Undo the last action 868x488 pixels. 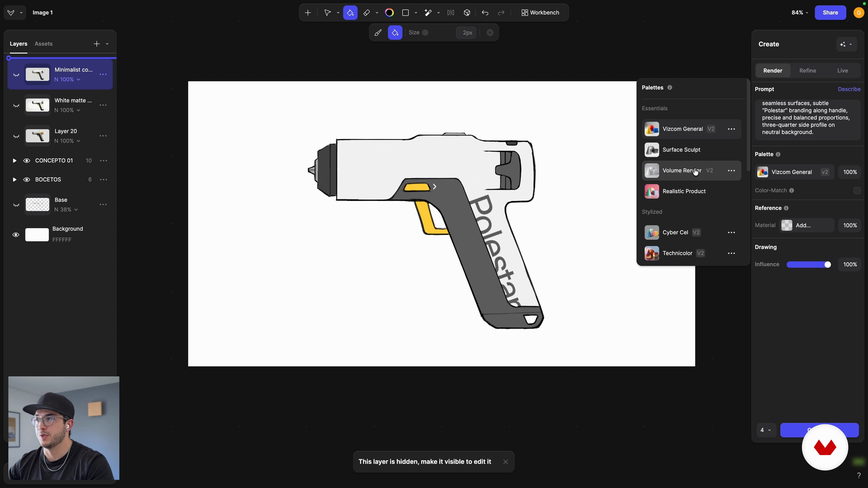pyautogui.click(x=485, y=13)
